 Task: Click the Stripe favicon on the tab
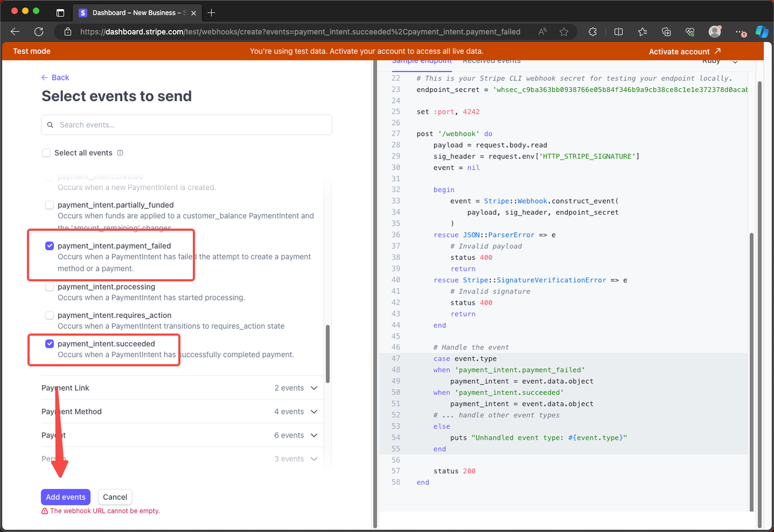(83, 13)
